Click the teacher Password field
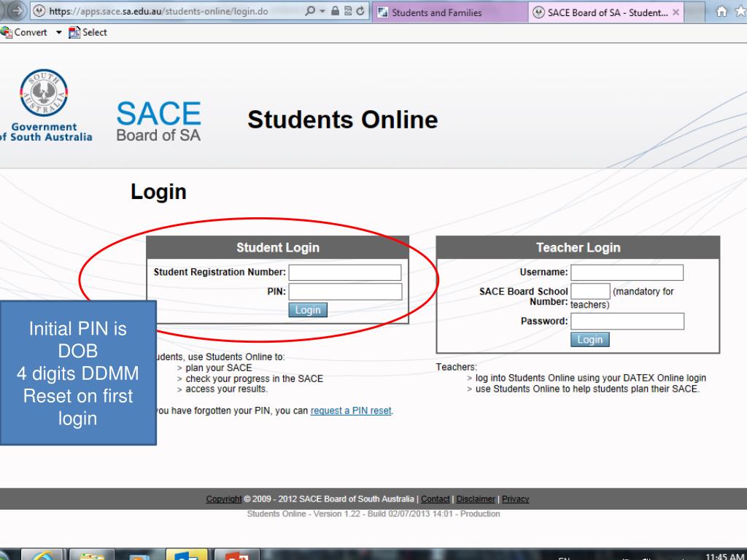The width and height of the screenshot is (747, 560). pyautogui.click(x=627, y=321)
